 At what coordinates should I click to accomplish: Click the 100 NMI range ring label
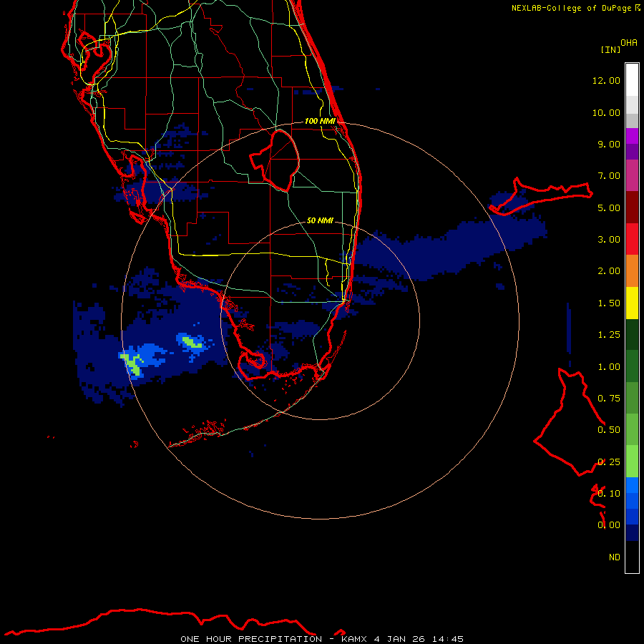click(320, 121)
